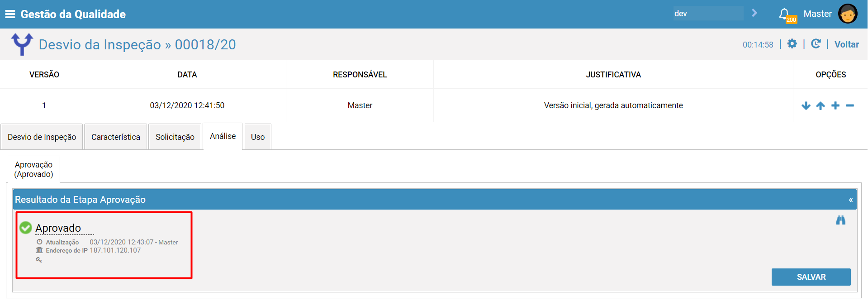Switch to the Desvio de Inspeção tab
The height and width of the screenshot is (306, 868).
[42, 137]
